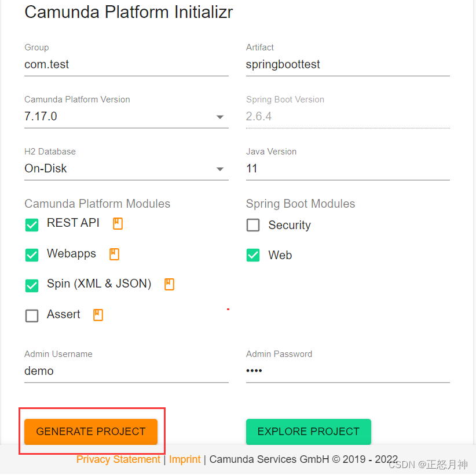476x475 pixels.
Task: Click the GENERATE PROJECT button
Action: [90, 432]
